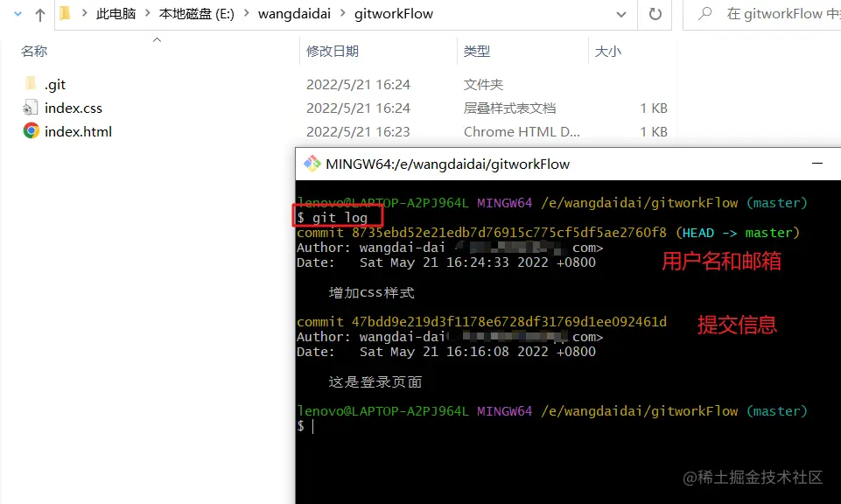Open the recent locations dropdown arrow
The height and width of the screenshot is (504, 841).
18,14
